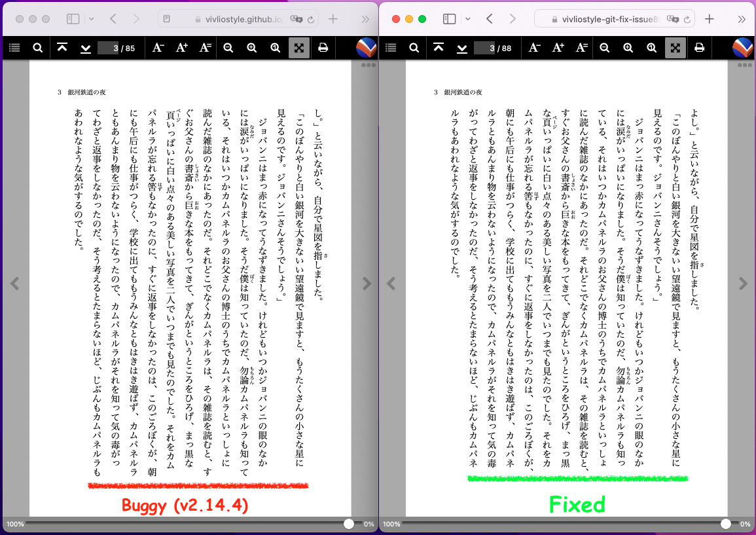
Task: Open a new browser tab in the right window
Action: click(x=710, y=20)
